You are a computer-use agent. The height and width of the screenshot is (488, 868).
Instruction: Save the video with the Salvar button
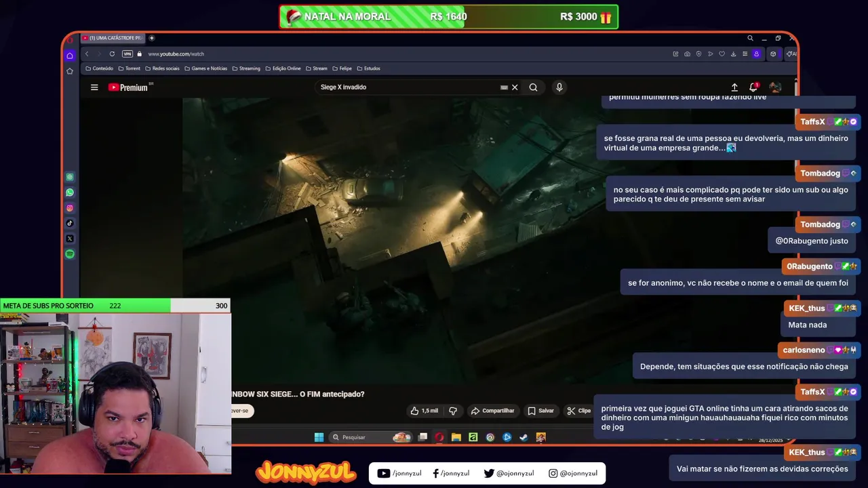pos(541,411)
